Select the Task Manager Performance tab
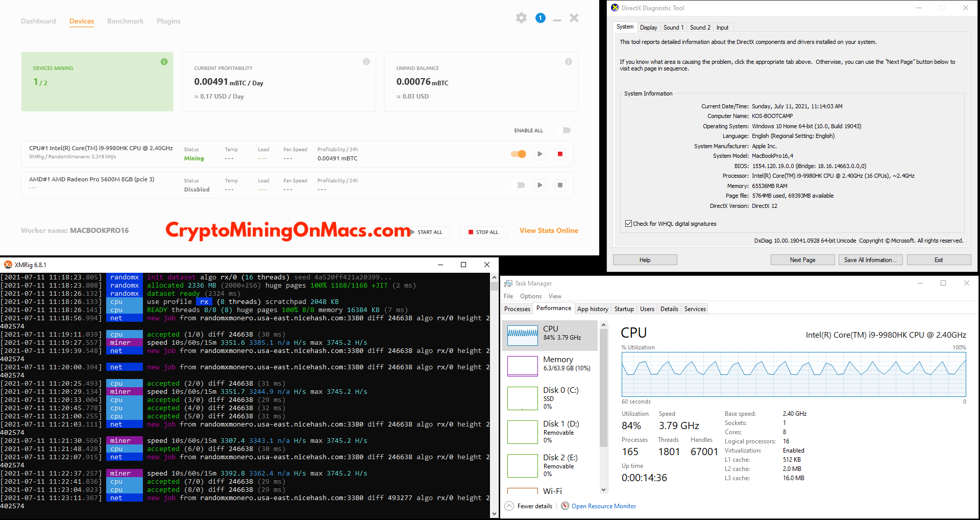This screenshot has width=980, height=520. [x=554, y=308]
